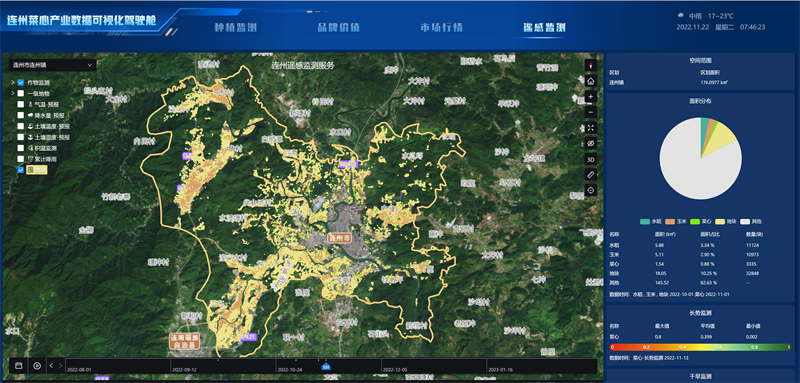The height and width of the screenshot is (383, 800).
Task: Expand the 作物监测 tree node
Action: coord(13,82)
